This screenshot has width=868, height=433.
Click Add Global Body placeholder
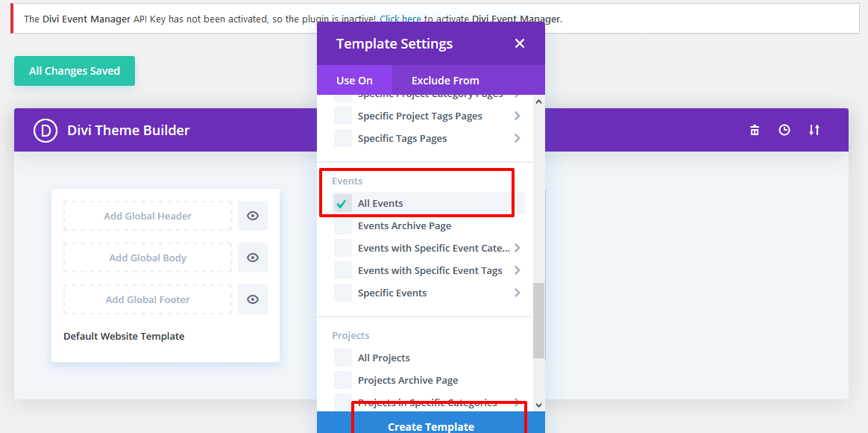(x=148, y=258)
